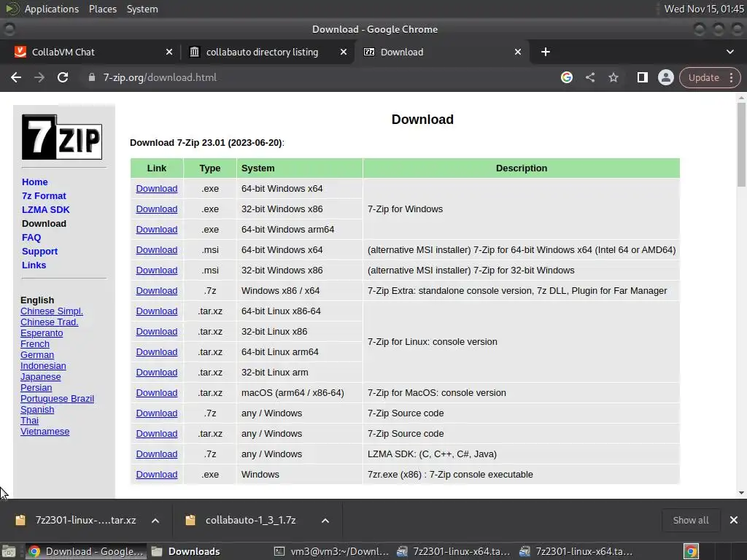This screenshot has height=560, width=747.
Task: Download 7zr.exe console executable
Action: coord(157,474)
